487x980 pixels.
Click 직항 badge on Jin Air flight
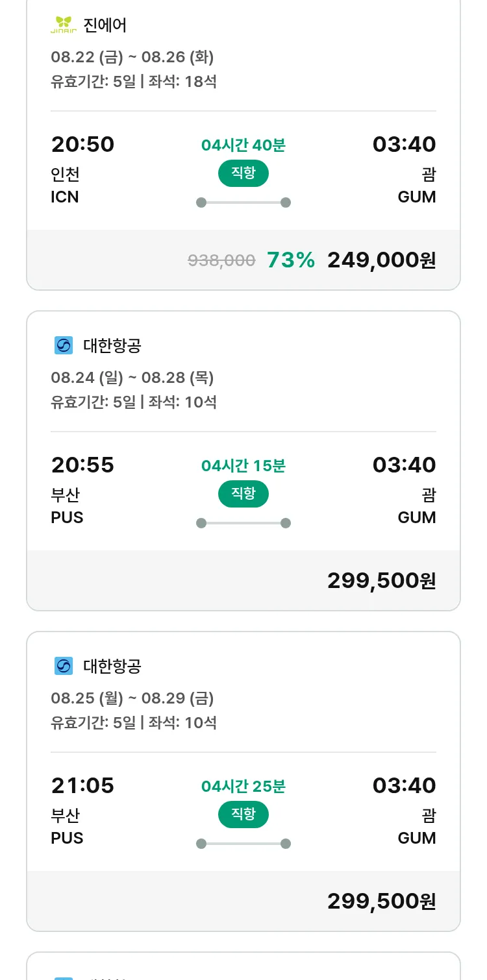(243, 173)
